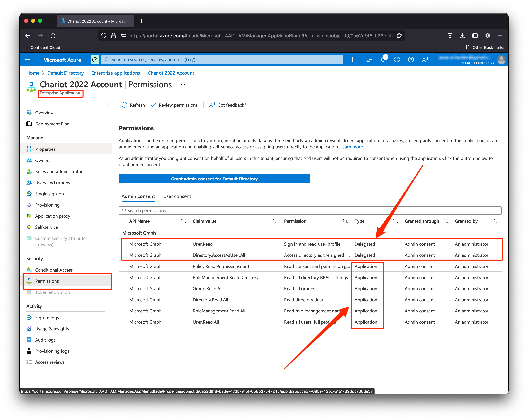
Task: Collapse the left navigation pane chevron
Action: tap(107, 103)
